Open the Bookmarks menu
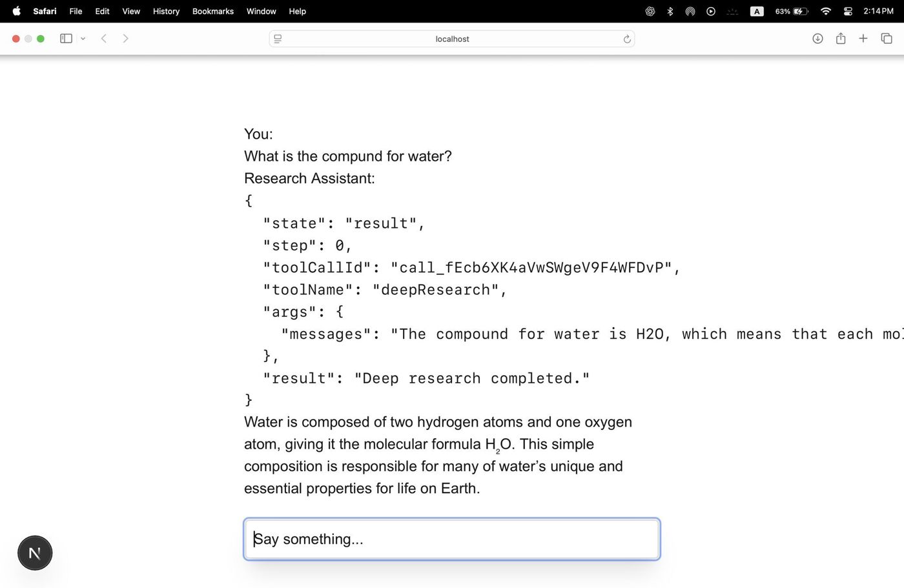 pyautogui.click(x=213, y=11)
